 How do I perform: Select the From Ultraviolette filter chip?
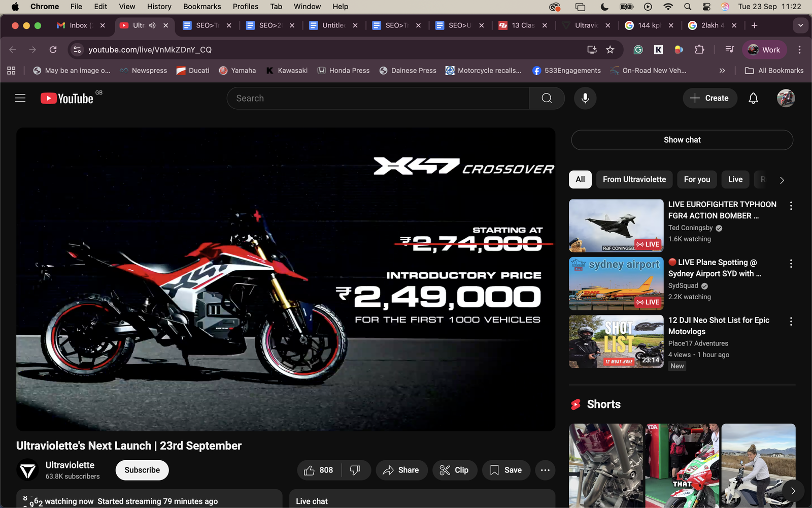point(634,179)
